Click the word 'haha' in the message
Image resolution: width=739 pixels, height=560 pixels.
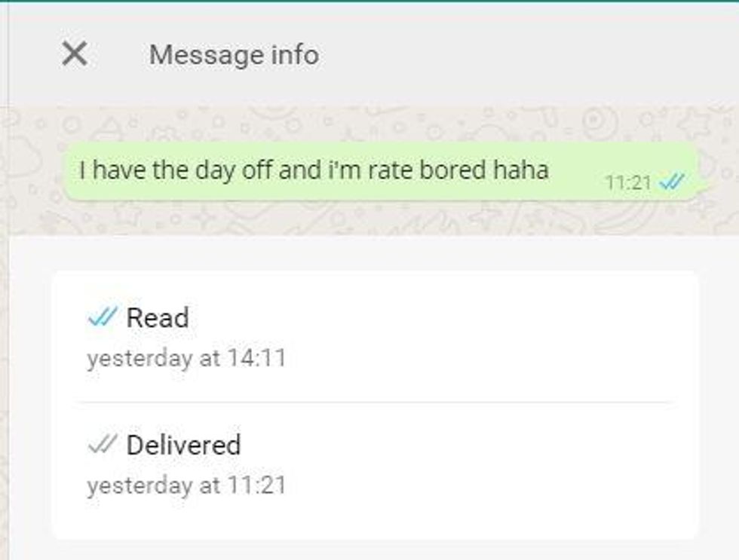coord(521,170)
